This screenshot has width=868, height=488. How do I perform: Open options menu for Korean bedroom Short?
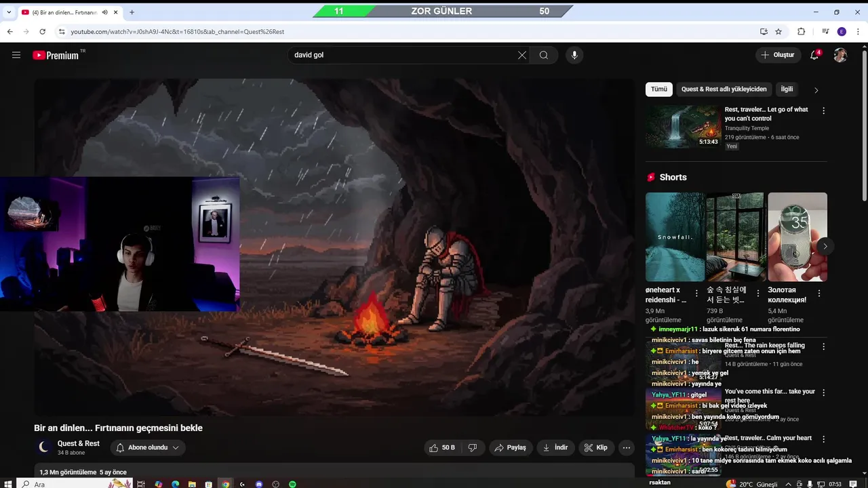pyautogui.click(x=758, y=293)
